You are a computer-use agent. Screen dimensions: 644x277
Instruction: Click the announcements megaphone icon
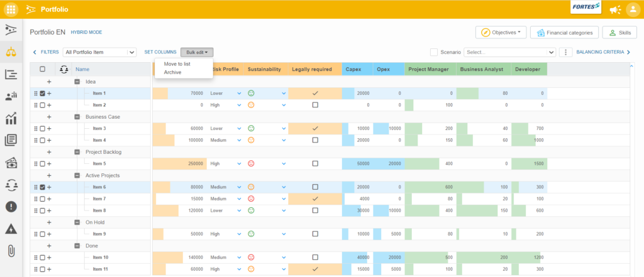click(x=615, y=9)
